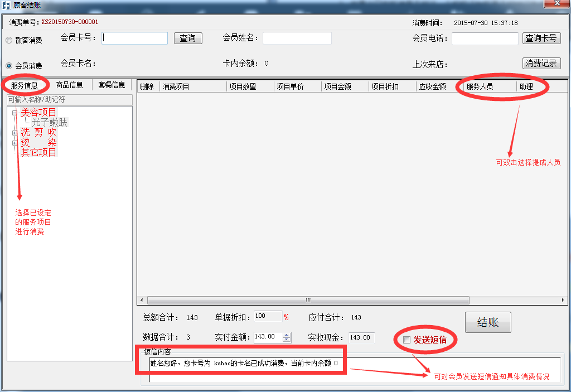Switch to the 商品信息 tab

pos(70,84)
